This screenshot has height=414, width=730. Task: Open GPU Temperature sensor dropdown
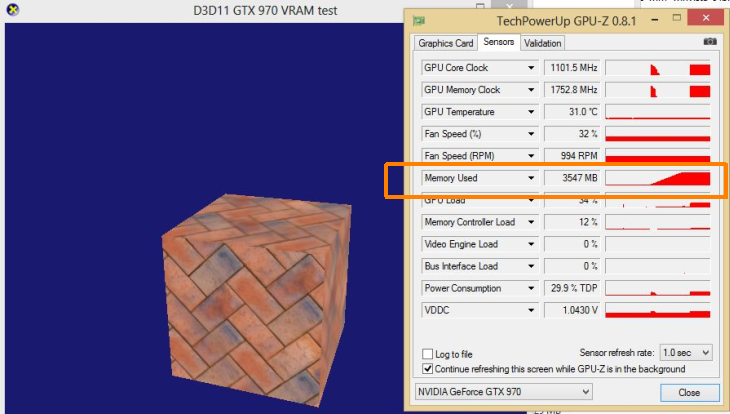531,112
